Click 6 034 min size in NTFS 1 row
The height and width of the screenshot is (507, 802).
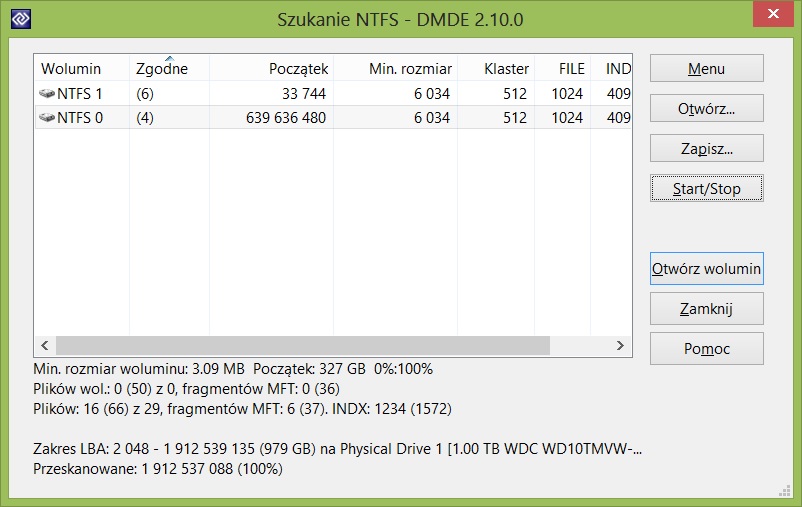click(432, 94)
